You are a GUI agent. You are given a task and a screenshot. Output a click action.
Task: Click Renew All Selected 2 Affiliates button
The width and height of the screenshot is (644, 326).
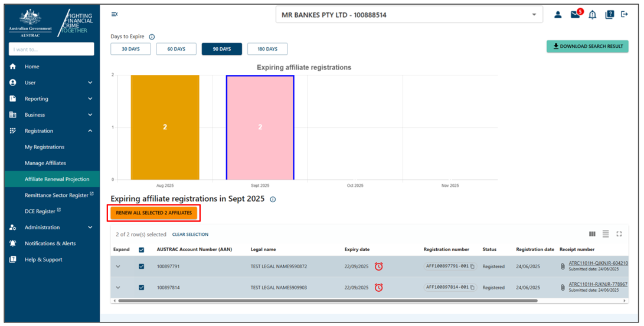coord(153,213)
